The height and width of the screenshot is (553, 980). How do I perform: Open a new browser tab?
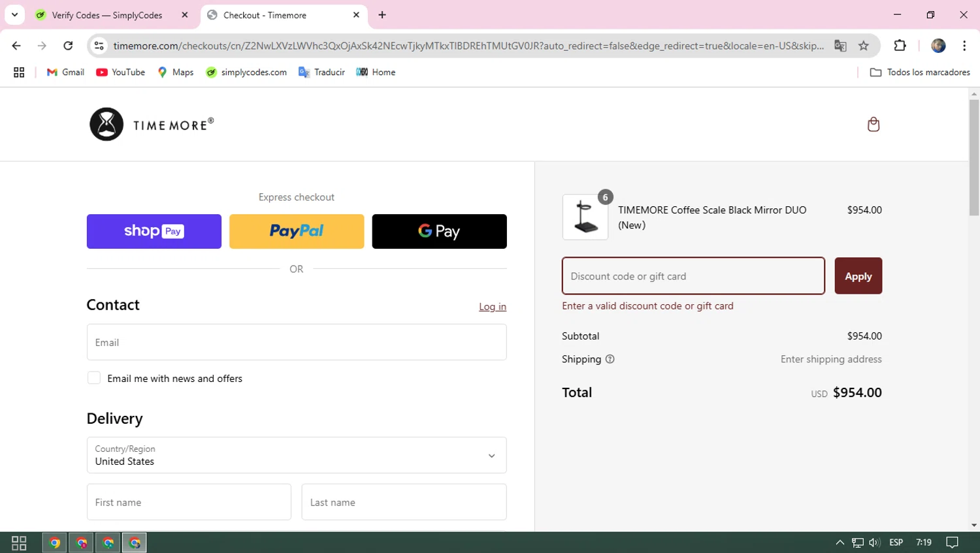point(382,15)
